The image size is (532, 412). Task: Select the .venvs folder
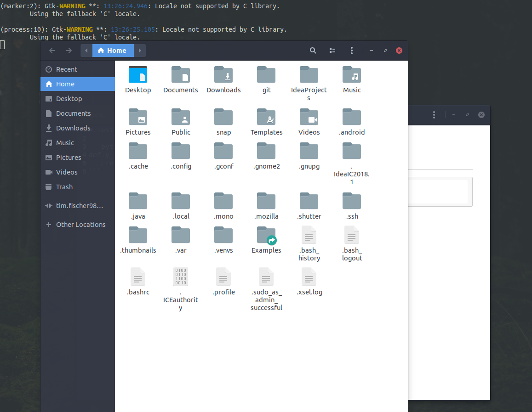point(223,235)
